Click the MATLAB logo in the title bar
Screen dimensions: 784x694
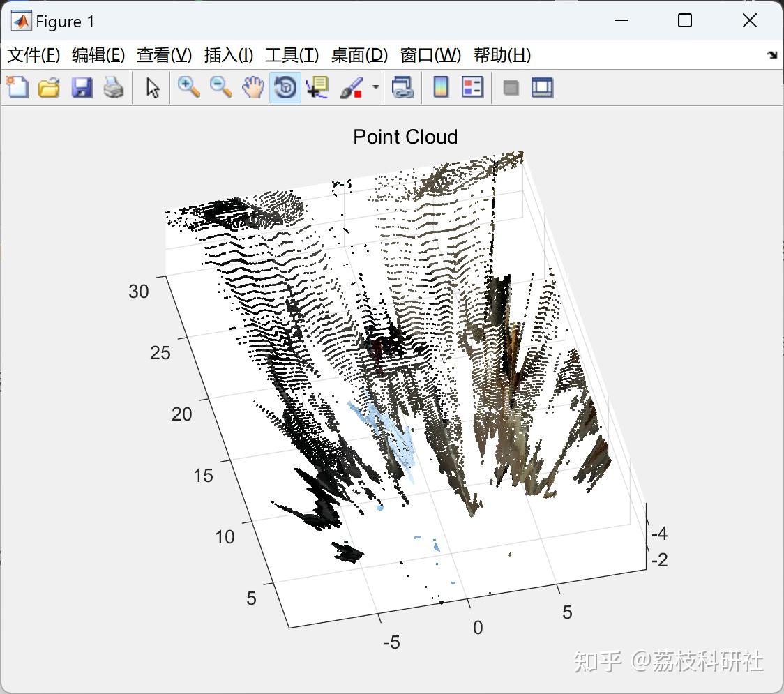22,21
